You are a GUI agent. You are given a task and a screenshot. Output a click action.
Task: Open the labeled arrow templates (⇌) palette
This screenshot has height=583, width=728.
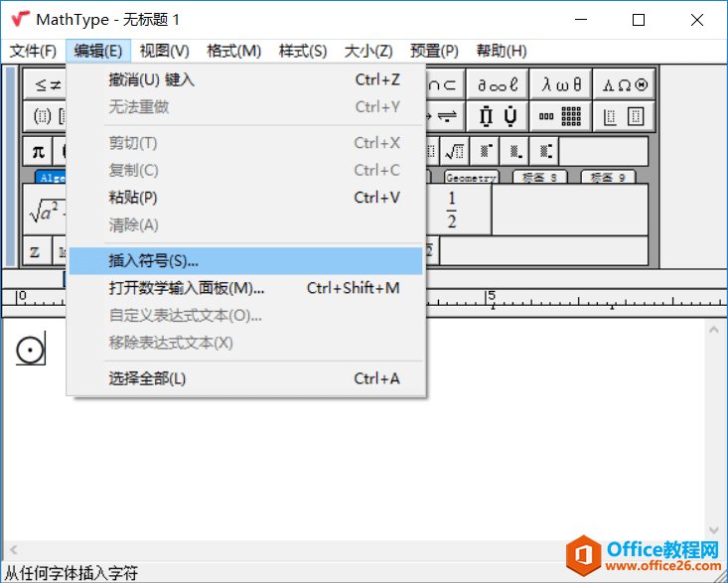(445, 116)
